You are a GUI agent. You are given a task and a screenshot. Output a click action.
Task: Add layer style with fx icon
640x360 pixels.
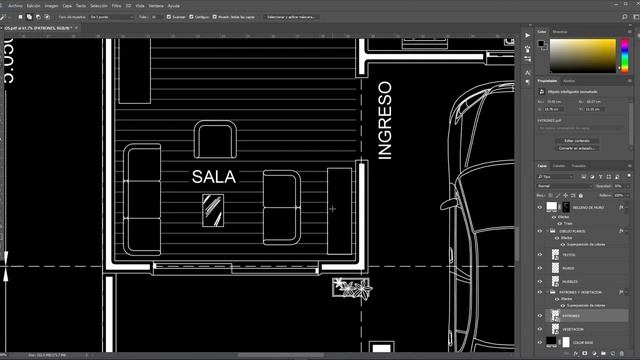point(576,353)
